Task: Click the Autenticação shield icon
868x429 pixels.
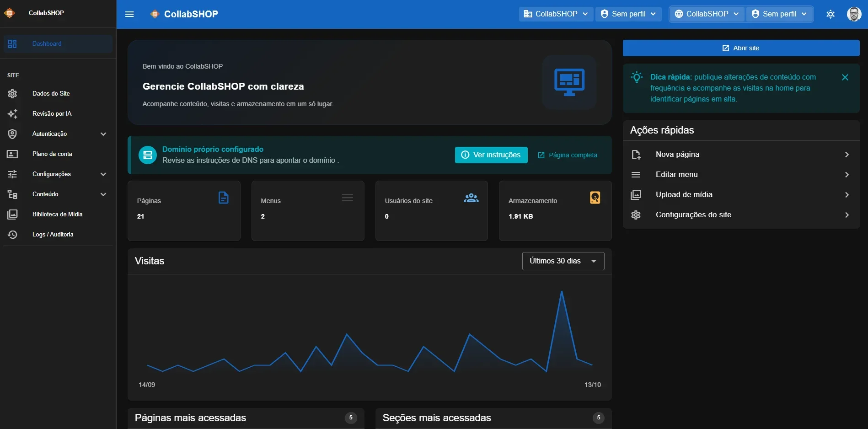Action: pos(12,134)
